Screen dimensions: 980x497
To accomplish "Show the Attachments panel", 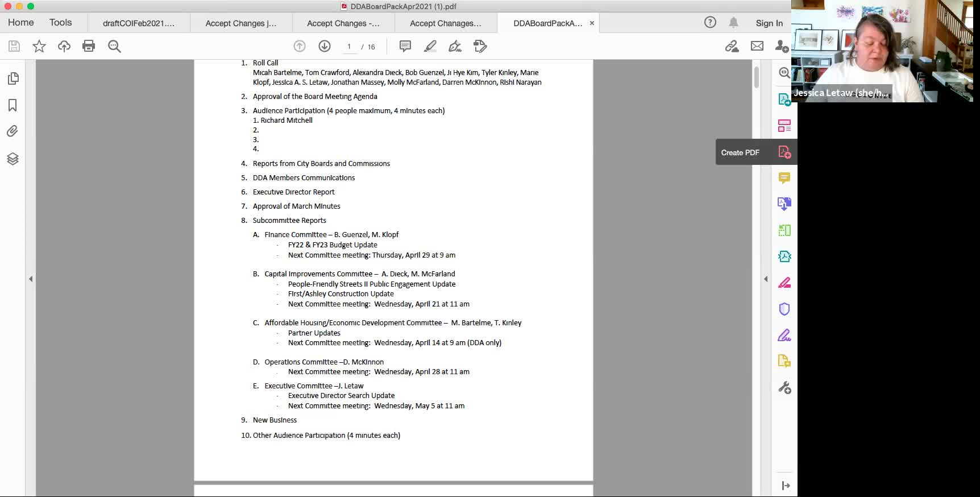I will click(x=13, y=131).
